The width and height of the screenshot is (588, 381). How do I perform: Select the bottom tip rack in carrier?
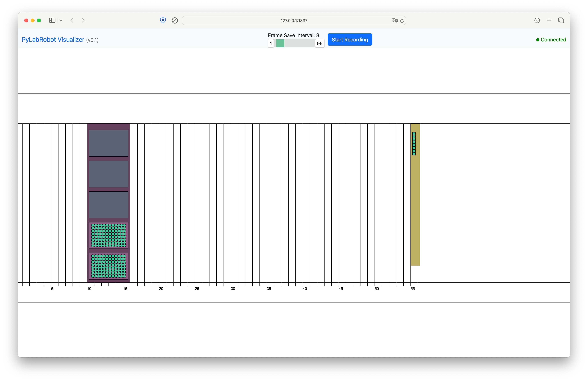click(x=108, y=266)
